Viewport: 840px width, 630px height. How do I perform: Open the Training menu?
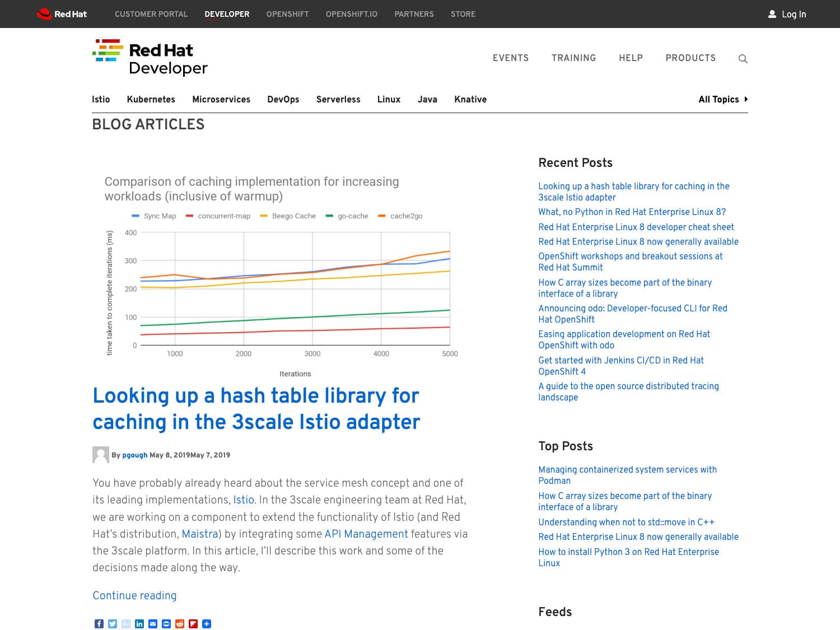pyautogui.click(x=573, y=58)
